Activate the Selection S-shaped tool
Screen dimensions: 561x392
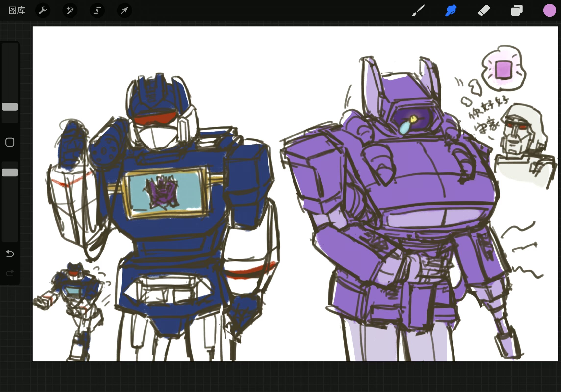coord(97,10)
